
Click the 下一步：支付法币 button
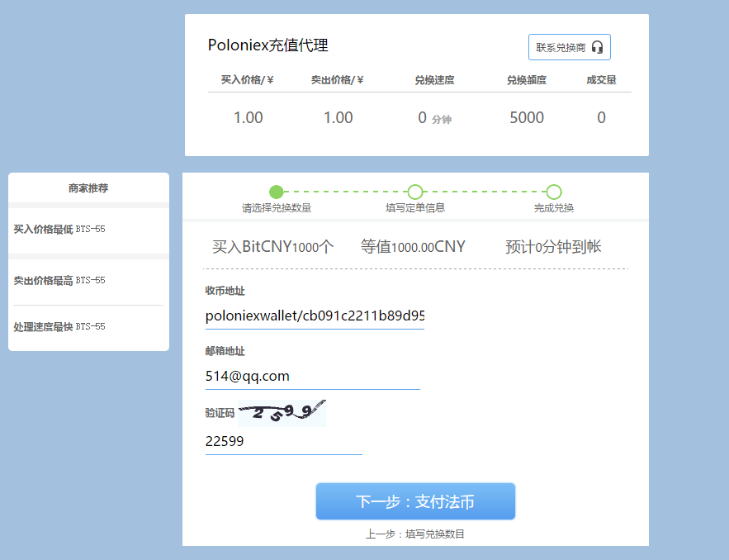415,501
